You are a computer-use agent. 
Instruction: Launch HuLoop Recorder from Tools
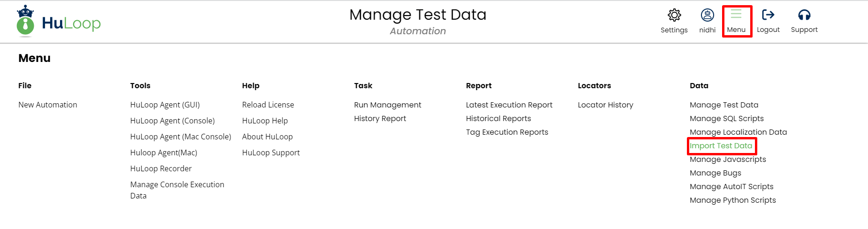pyautogui.click(x=161, y=168)
